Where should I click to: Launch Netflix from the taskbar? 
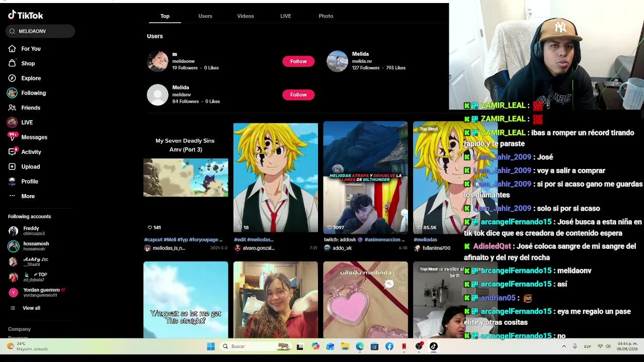(404, 346)
